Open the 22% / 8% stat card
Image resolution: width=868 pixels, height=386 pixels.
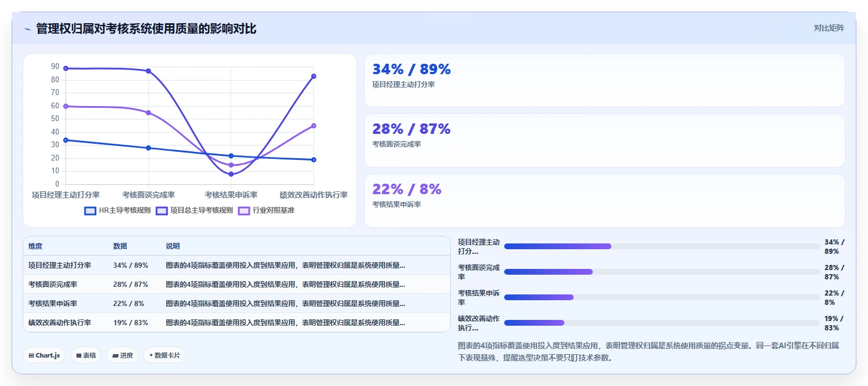pyautogui.click(x=604, y=201)
